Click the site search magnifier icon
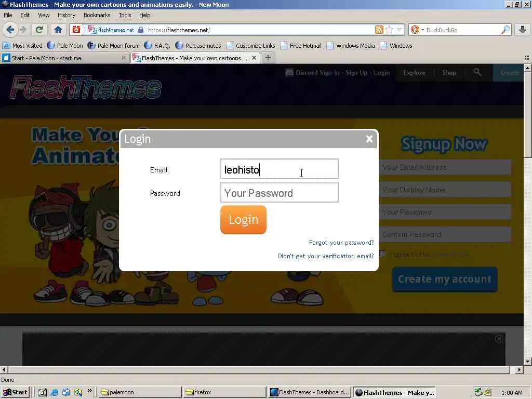 pyautogui.click(x=477, y=72)
